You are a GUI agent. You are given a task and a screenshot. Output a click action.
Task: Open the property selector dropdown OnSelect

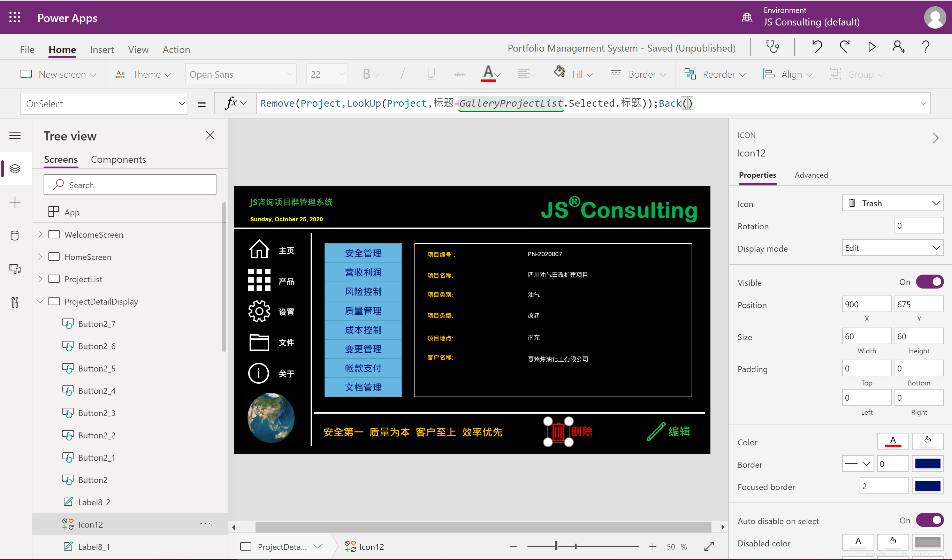(x=104, y=103)
